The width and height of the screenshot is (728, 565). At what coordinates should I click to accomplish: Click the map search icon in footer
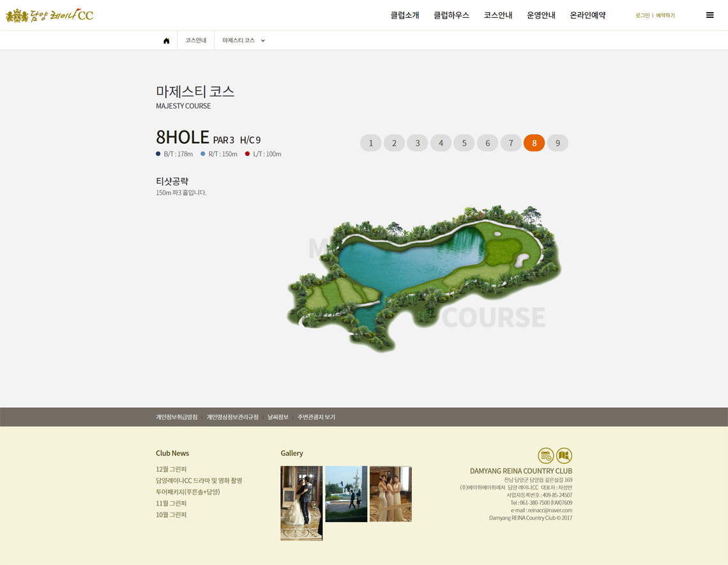(x=564, y=455)
